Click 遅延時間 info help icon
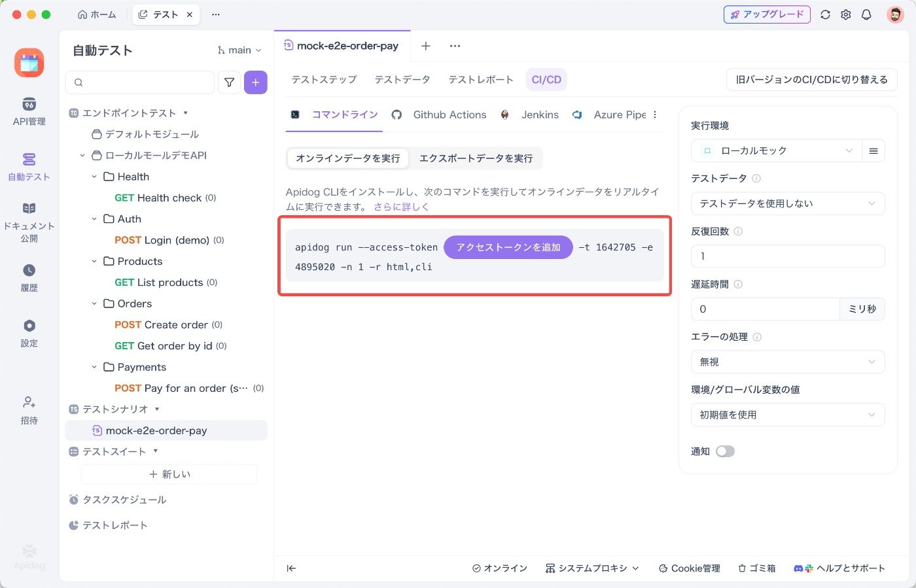The width and height of the screenshot is (916, 588). tap(738, 285)
